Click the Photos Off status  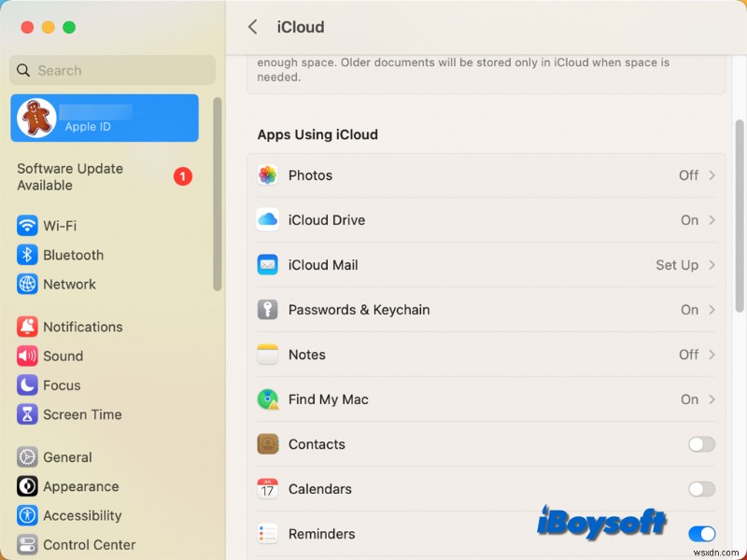click(x=689, y=175)
